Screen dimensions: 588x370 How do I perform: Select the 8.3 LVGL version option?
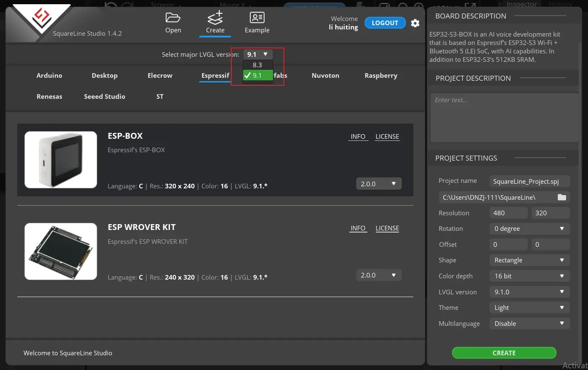pos(257,65)
